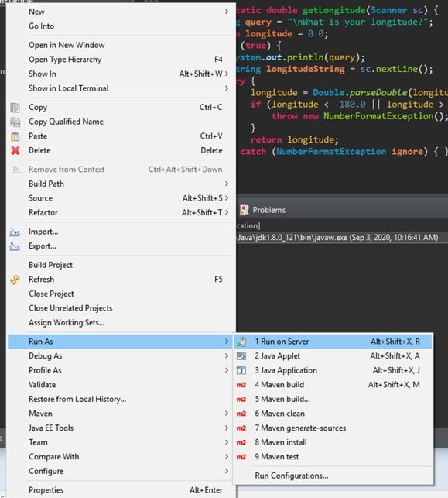This screenshot has height=498, width=448.
Task: Click the Export icon
Action: click(x=15, y=246)
